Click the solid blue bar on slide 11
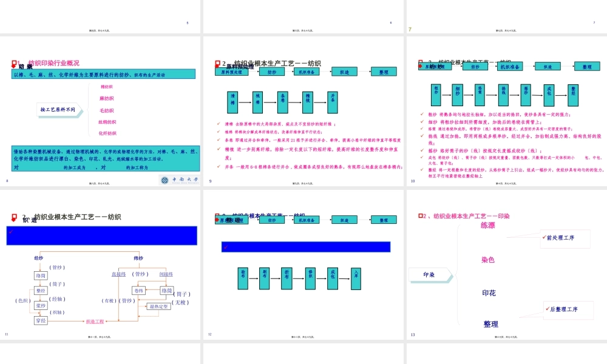The width and height of the screenshot is (607, 364). click(101, 235)
